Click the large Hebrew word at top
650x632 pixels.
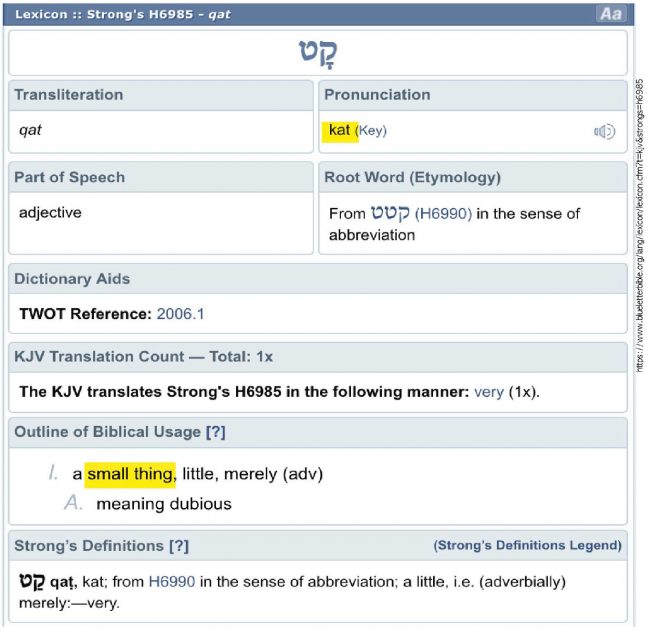[x=318, y=53]
